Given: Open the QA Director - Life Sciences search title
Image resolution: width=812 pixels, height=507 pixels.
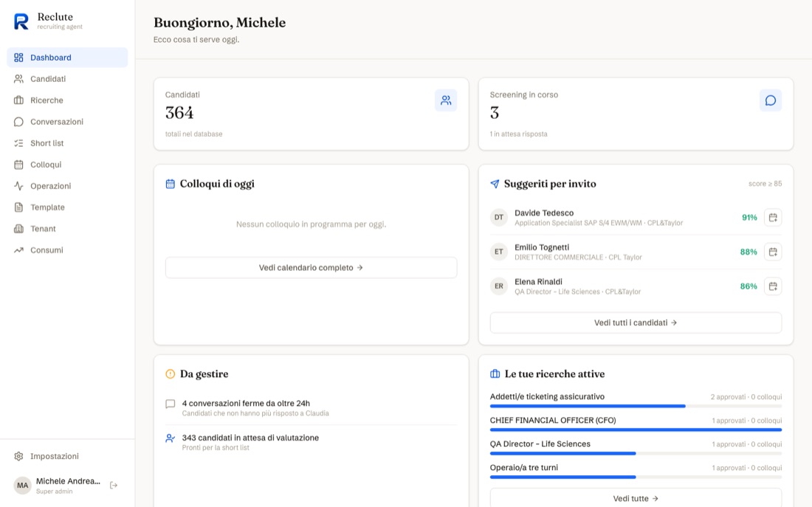Looking at the screenshot, I should point(540,444).
